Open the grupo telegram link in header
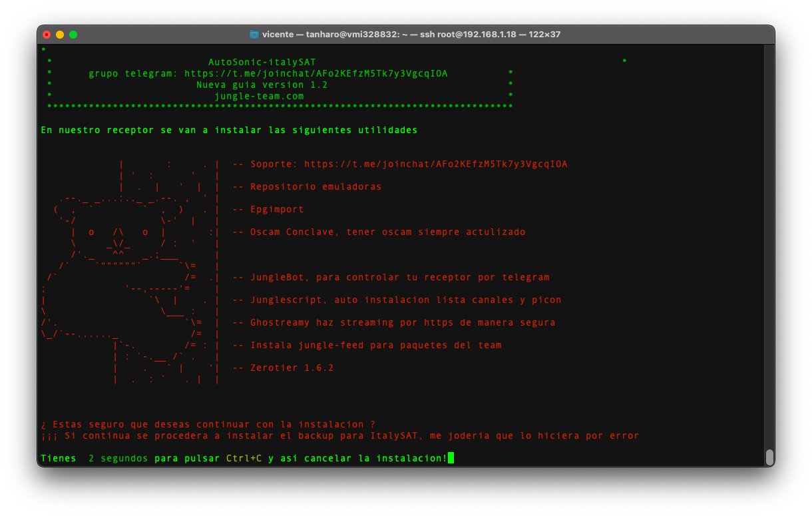The width and height of the screenshot is (812, 516). (x=315, y=73)
